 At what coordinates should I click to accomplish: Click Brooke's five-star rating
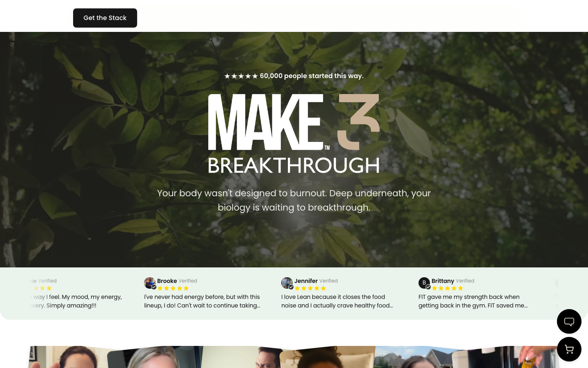(173, 288)
